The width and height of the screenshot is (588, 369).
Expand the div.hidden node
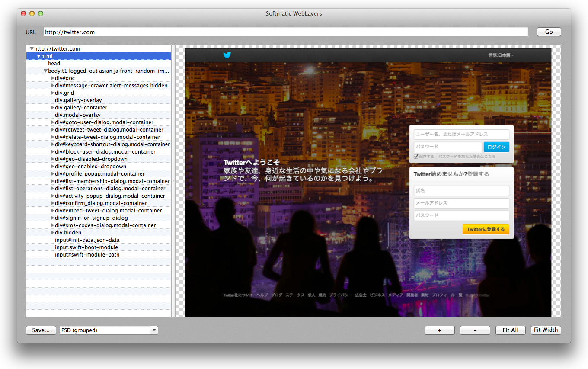click(x=52, y=233)
